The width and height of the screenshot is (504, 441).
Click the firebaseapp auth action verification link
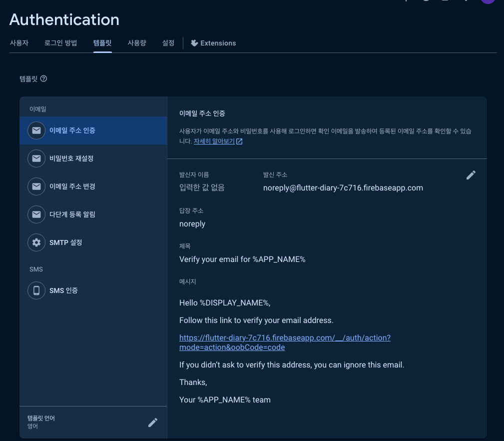point(285,342)
